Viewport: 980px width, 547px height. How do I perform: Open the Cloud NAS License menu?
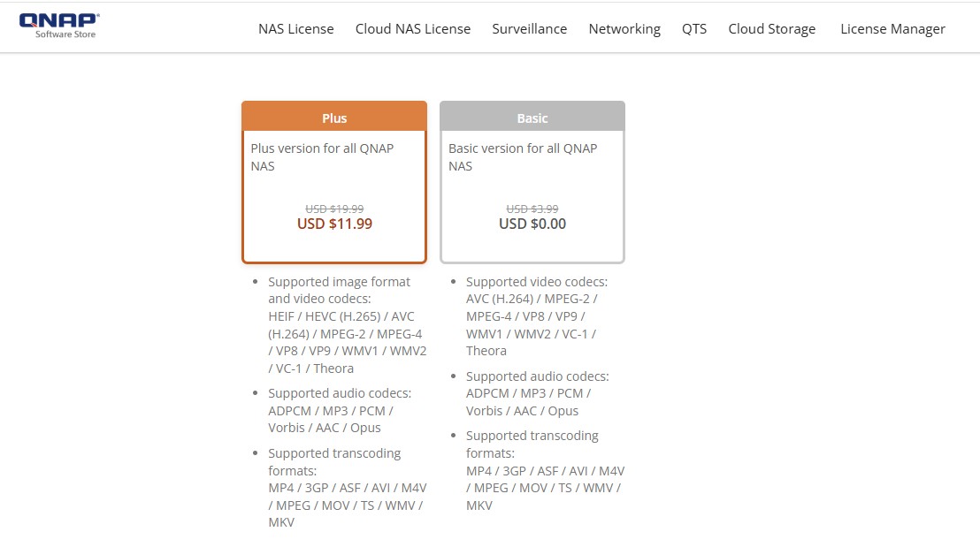pyautogui.click(x=412, y=29)
